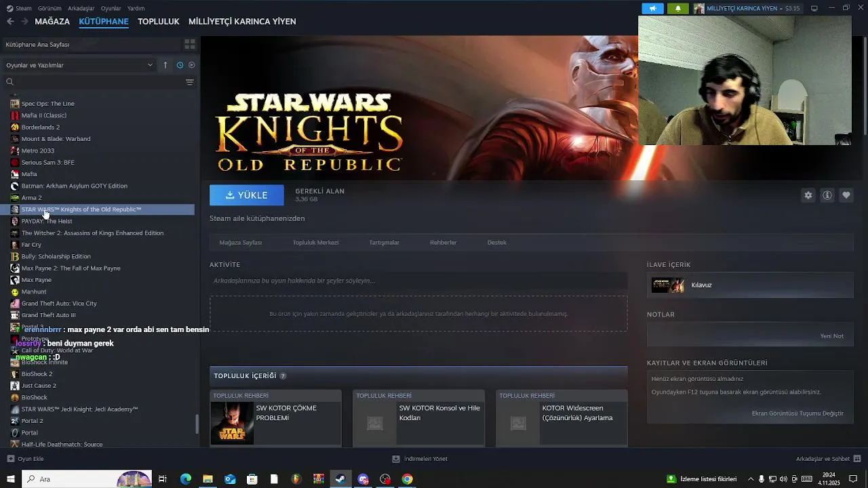Click the sort ascending arrow in library filter

point(165,65)
